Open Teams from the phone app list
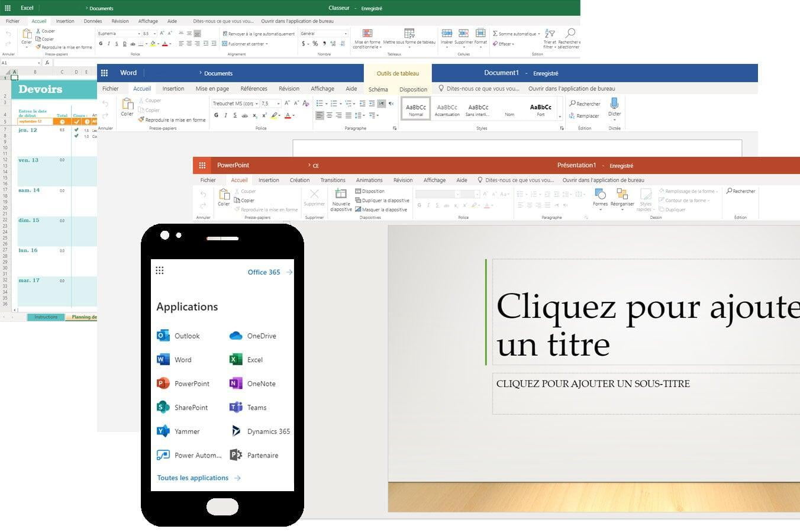This screenshot has height=532, width=800. point(248,407)
